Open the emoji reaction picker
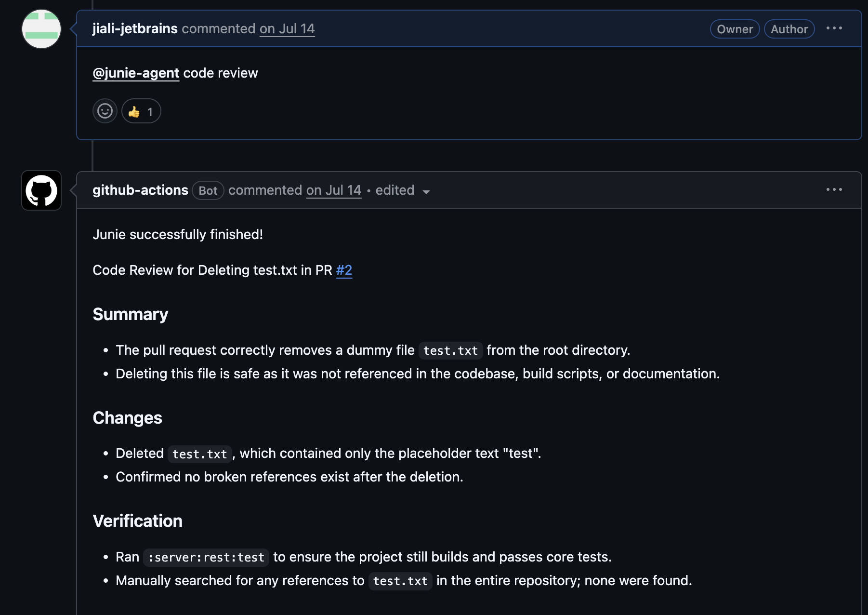868x615 pixels. pos(105,111)
